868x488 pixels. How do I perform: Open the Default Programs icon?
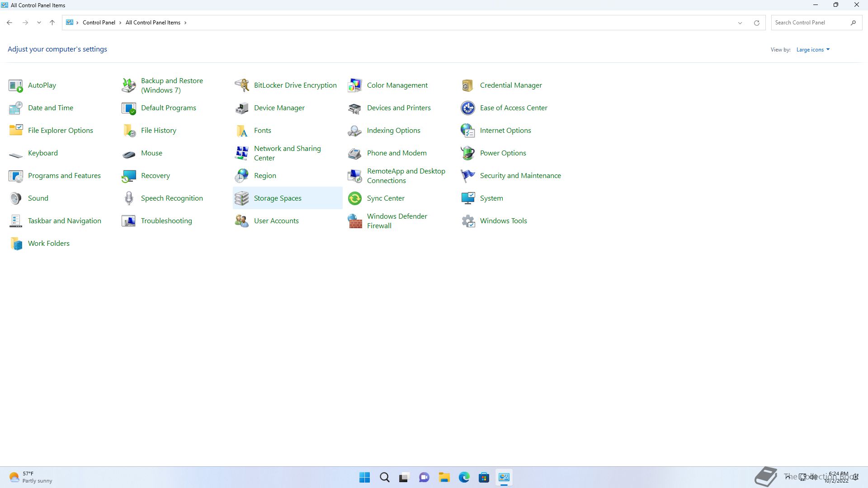click(129, 108)
